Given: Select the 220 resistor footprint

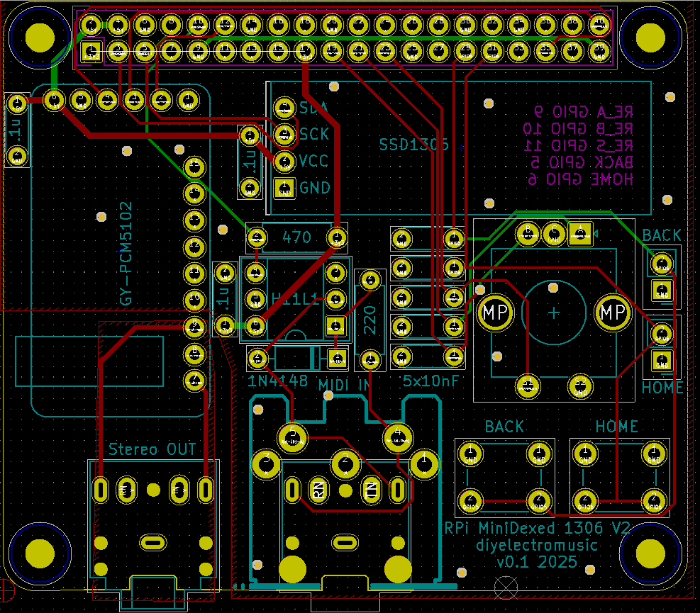Looking at the screenshot, I should (370, 320).
